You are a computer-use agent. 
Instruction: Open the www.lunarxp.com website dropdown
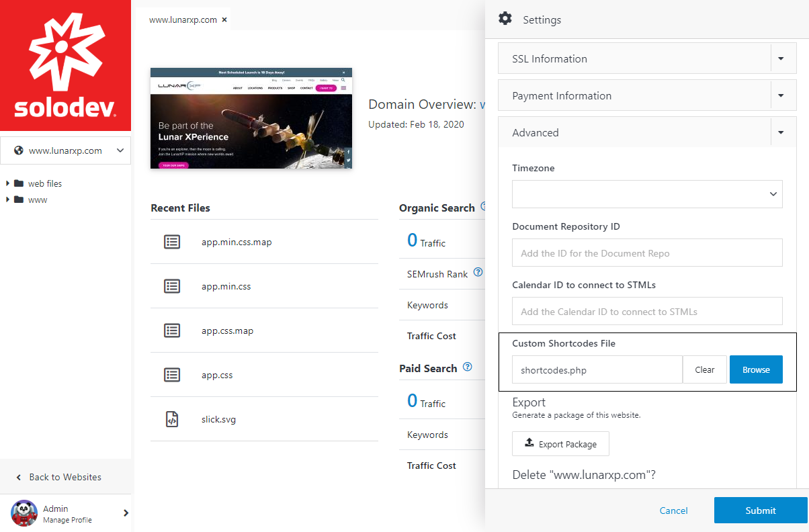tap(65, 150)
